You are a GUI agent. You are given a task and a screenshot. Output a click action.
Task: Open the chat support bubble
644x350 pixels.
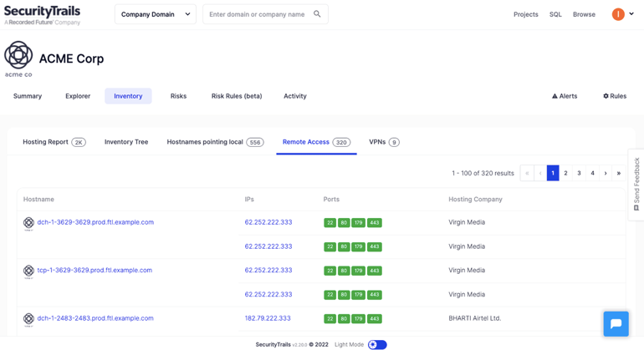coord(616,324)
